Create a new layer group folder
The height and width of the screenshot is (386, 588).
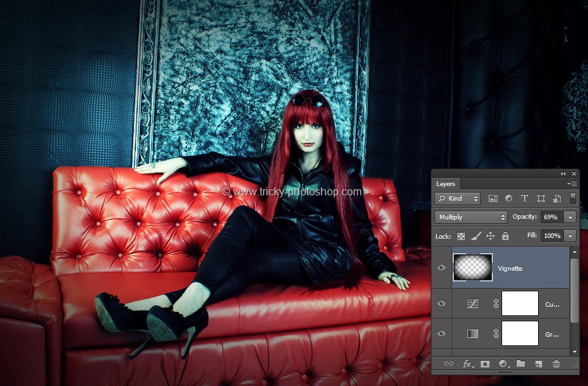[521, 364]
